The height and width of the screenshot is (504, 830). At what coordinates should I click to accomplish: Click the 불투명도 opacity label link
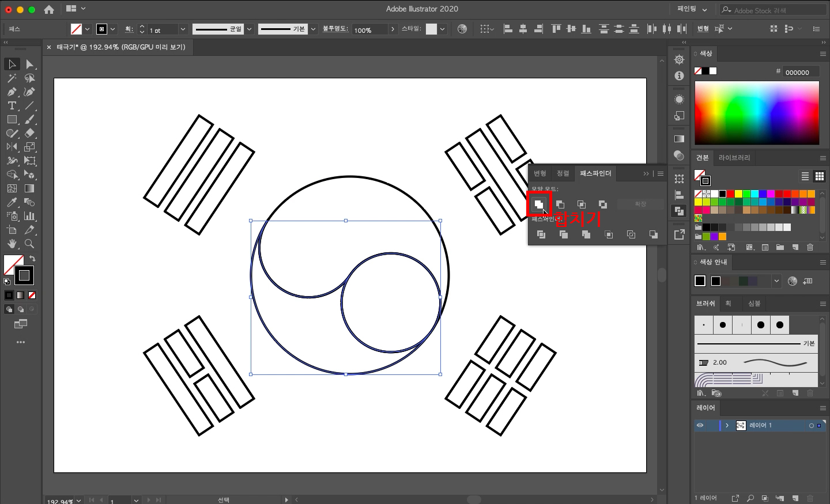pyautogui.click(x=335, y=28)
